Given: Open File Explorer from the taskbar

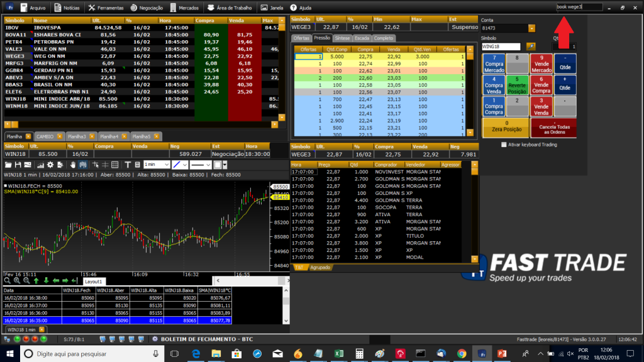Looking at the screenshot, I should (x=216, y=353).
